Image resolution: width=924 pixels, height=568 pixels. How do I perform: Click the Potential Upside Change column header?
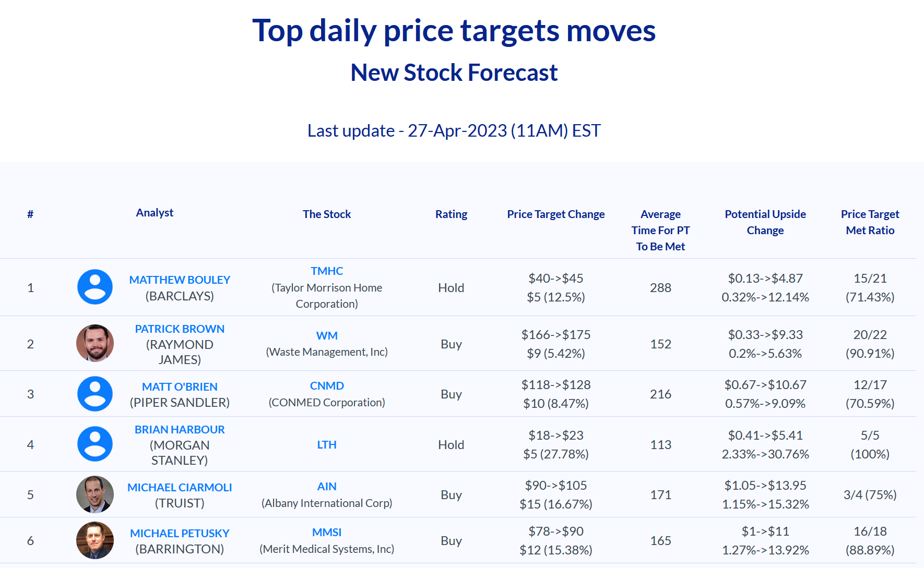point(765,222)
